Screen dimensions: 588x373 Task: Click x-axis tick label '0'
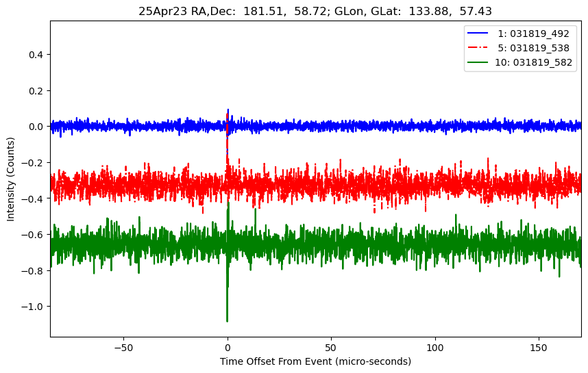point(228,348)
